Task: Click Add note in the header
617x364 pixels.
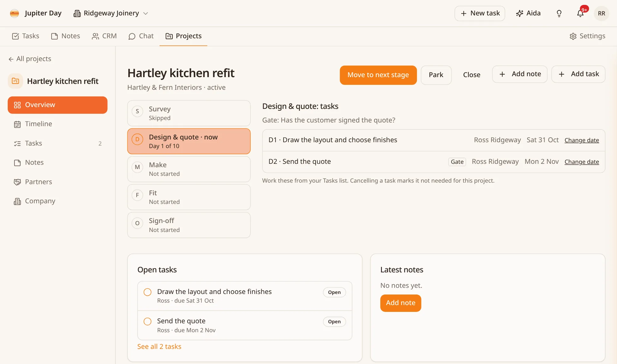Action: 520,74
